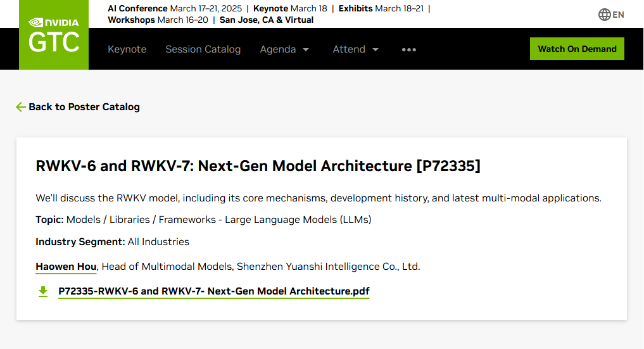The height and width of the screenshot is (349, 644).
Task: Click the Keynote March 18 header text
Action: [290, 8]
